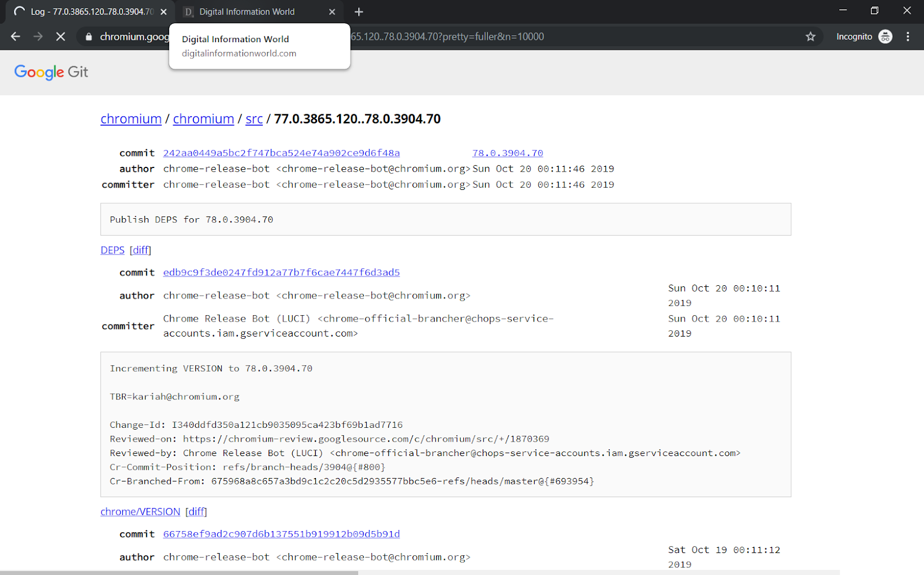Open the 78.0.3904.70 tag link

point(508,153)
